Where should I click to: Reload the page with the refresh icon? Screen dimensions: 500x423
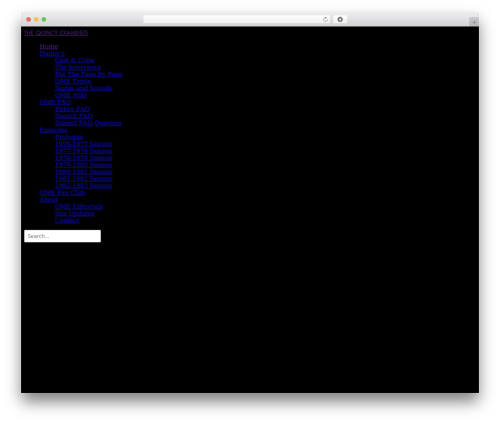[x=325, y=19]
